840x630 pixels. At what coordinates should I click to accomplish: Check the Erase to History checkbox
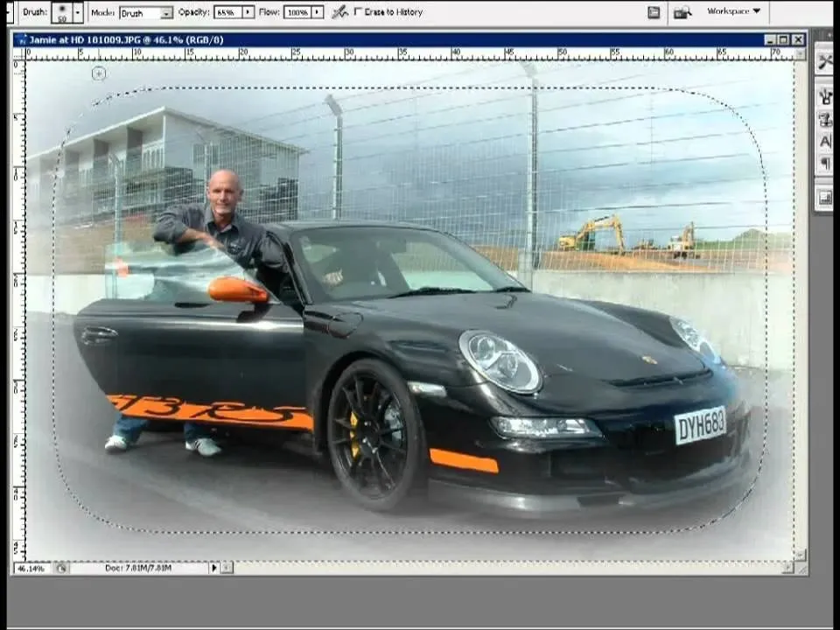(358, 11)
